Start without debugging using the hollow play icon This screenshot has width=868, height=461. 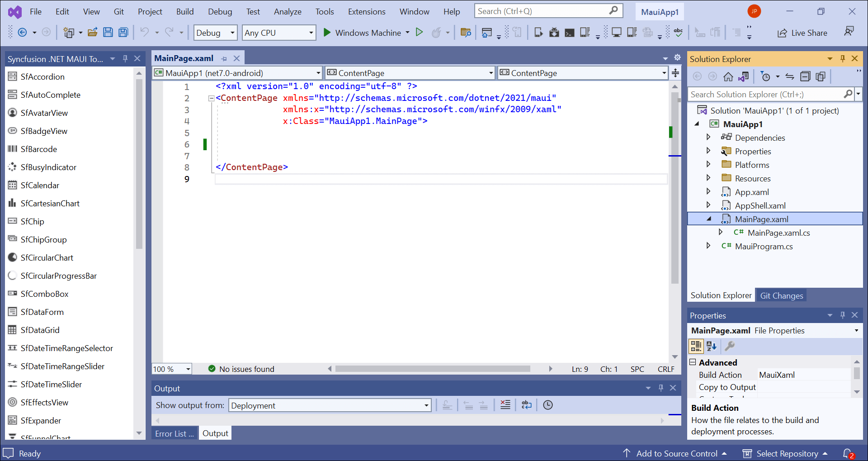419,32
